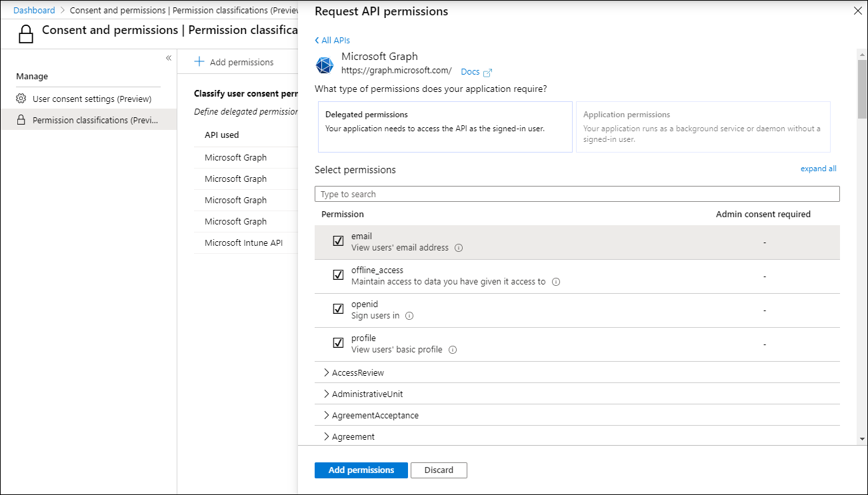Open the Docs link
868x495 pixels.
470,72
